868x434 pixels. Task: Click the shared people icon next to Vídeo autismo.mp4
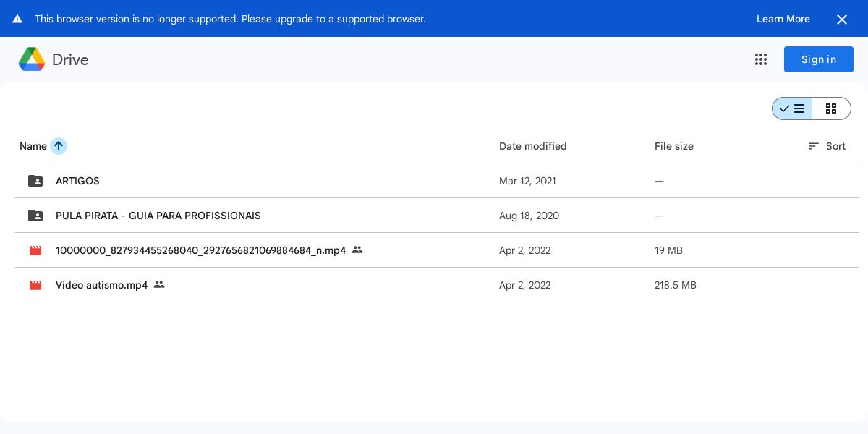[159, 285]
